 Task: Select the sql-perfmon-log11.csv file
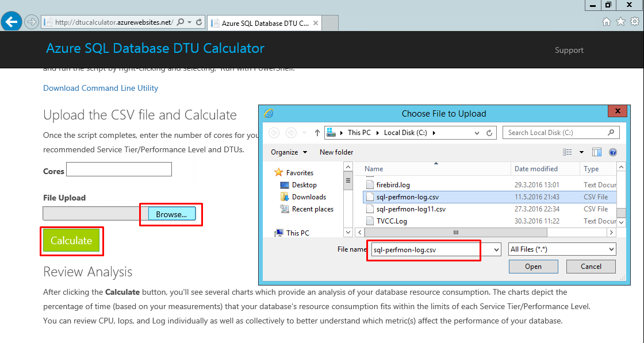pyautogui.click(x=411, y=209)
